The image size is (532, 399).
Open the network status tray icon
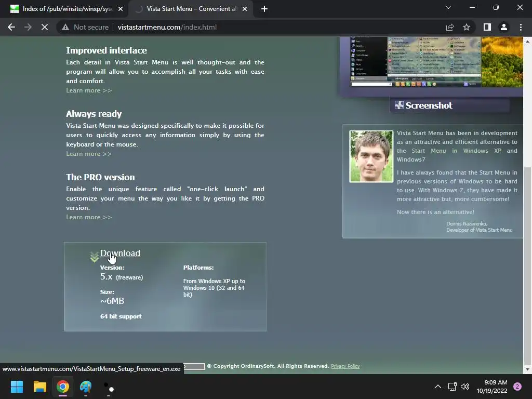click(453, 387)
